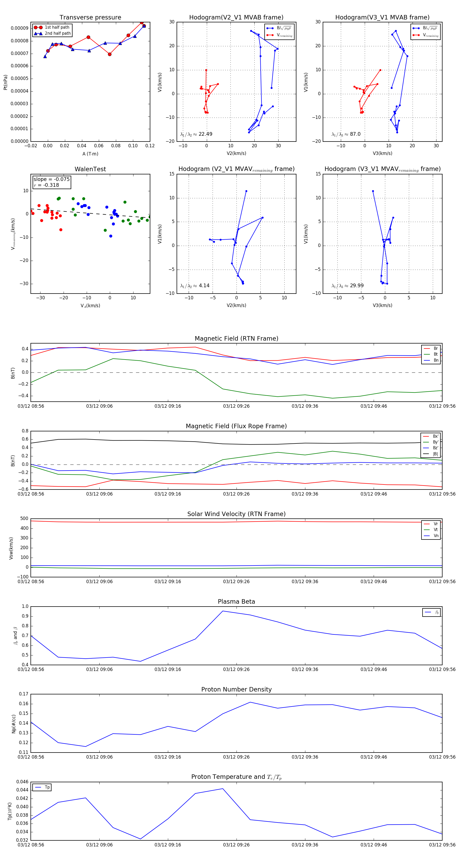The image size is (473, 868).
Task: Click the λ1/λ2 ≈ 4.14 annotation
Action: point(194,286)
